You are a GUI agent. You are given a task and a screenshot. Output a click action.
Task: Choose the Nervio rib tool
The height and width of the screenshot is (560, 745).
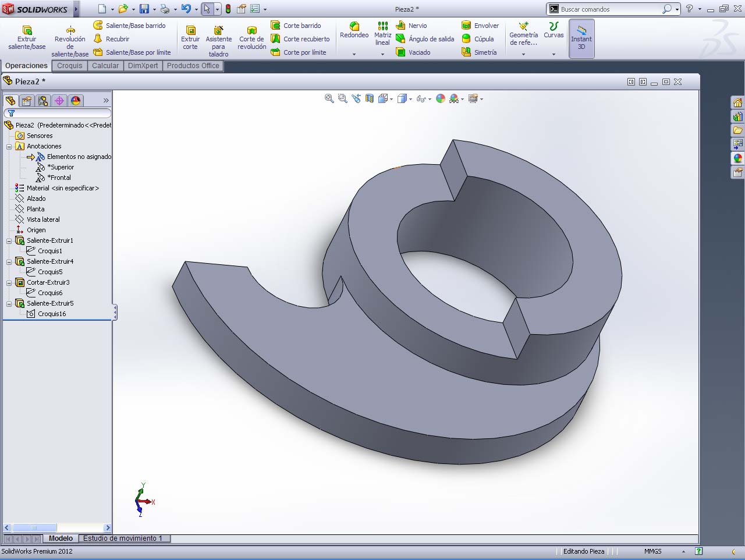click(x=411, y=26)
